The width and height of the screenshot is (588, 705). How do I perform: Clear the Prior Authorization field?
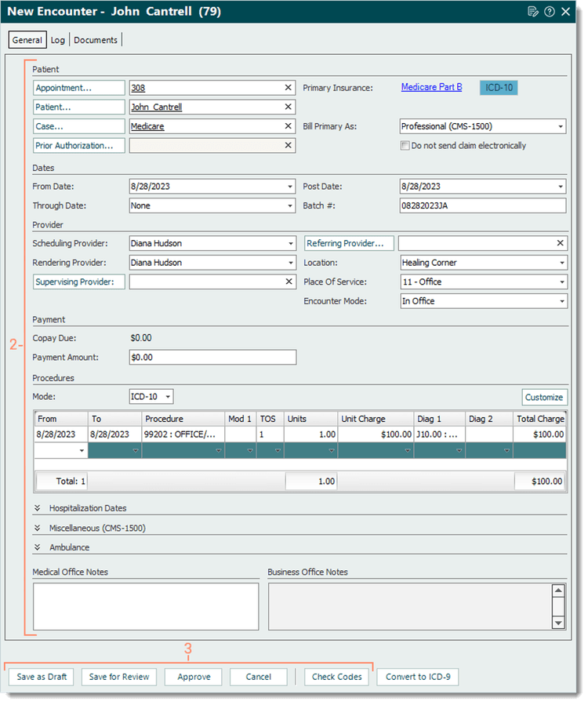(289, 145)
